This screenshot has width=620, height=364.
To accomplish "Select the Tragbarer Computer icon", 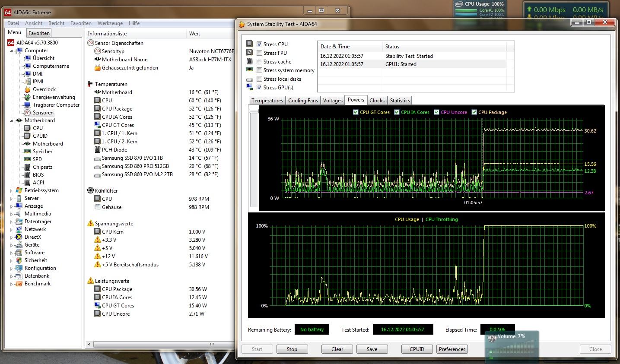I will [x=27, y=105].
